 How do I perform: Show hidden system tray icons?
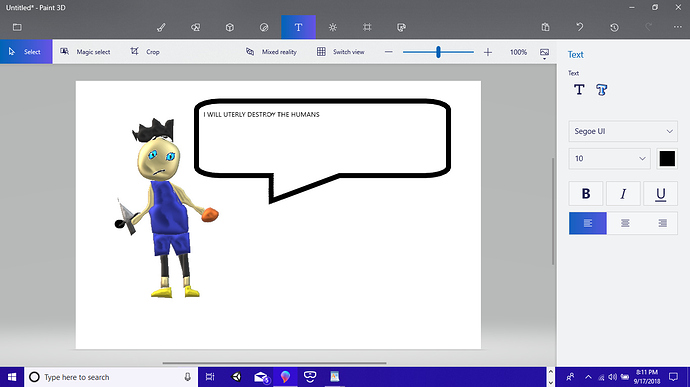click(588, 377)
